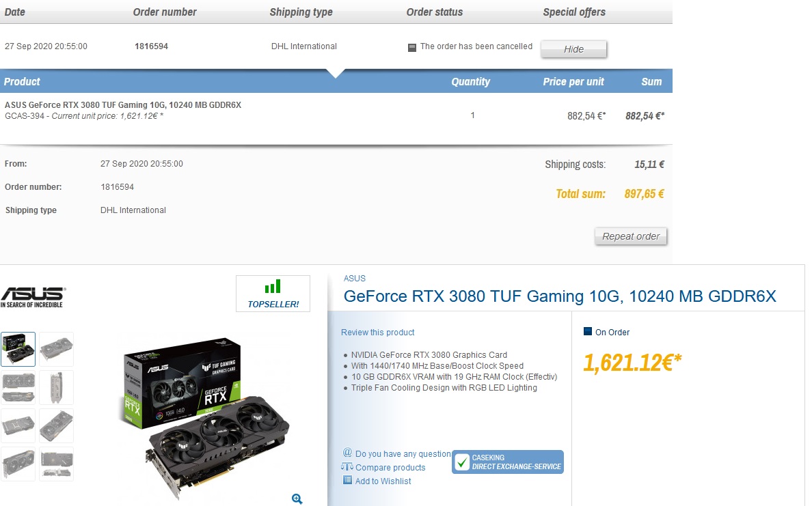Select the right thumbnail in the third row
The width and height of the screenshot is (812, 506).
pos(57,426)
